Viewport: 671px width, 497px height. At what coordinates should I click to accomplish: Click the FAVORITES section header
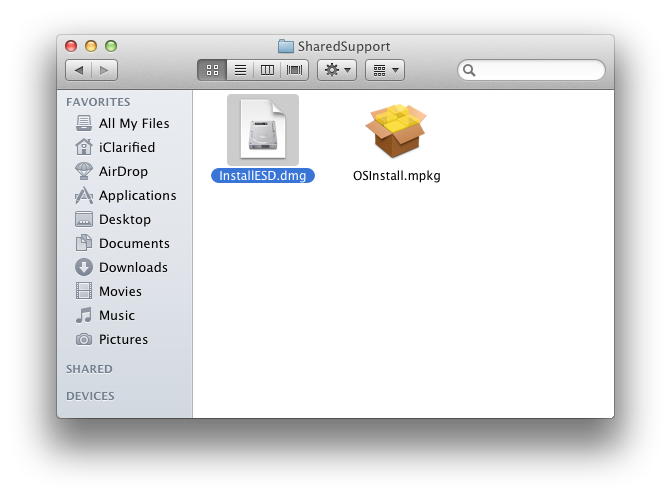tap(98, 102)
